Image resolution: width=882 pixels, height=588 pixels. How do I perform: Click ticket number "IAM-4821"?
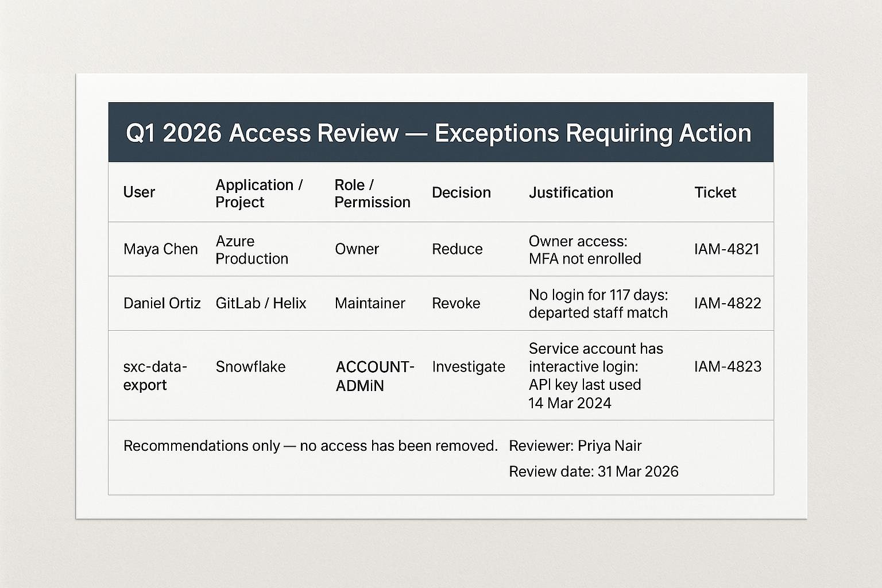click(726, 249)
